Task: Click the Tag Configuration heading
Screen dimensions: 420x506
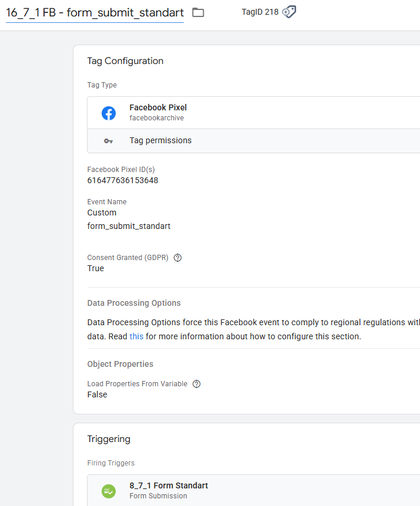Action: pyautogui.click(x=125, y=61)
